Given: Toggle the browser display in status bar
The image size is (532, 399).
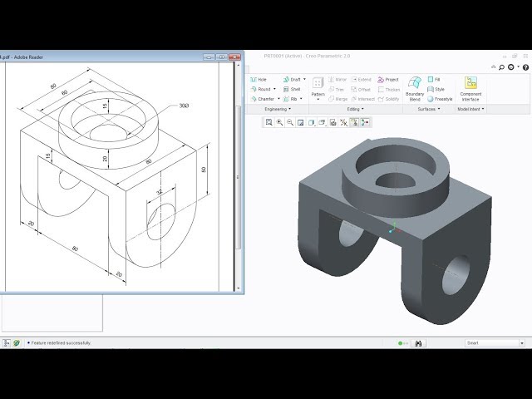Looking at the screenshot, I should tap(17, 343).
